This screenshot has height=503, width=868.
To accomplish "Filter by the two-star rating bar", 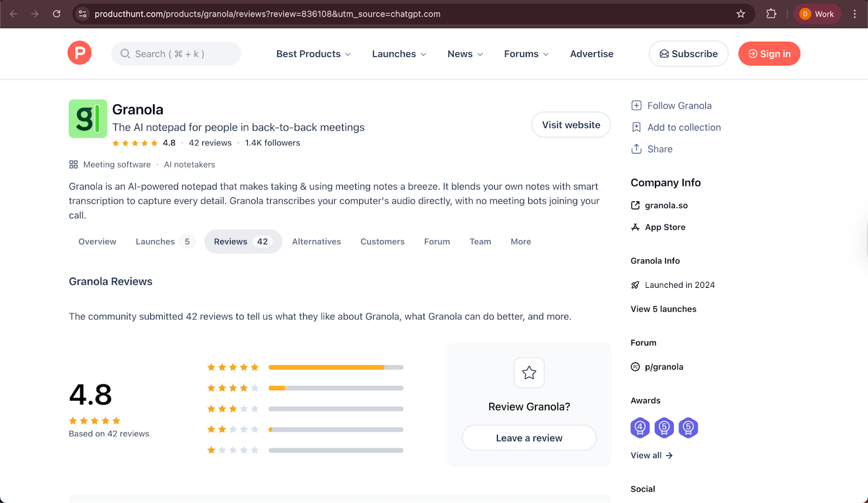I will click(x=336, y=429).
